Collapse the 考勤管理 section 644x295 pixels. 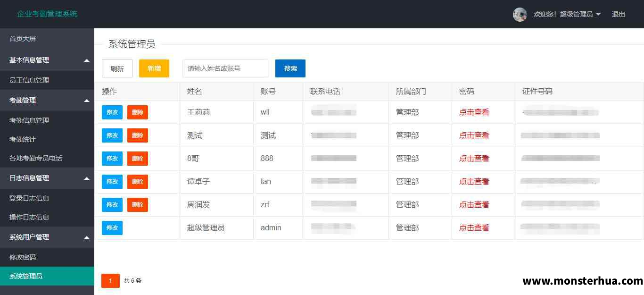tap(47, 100)
